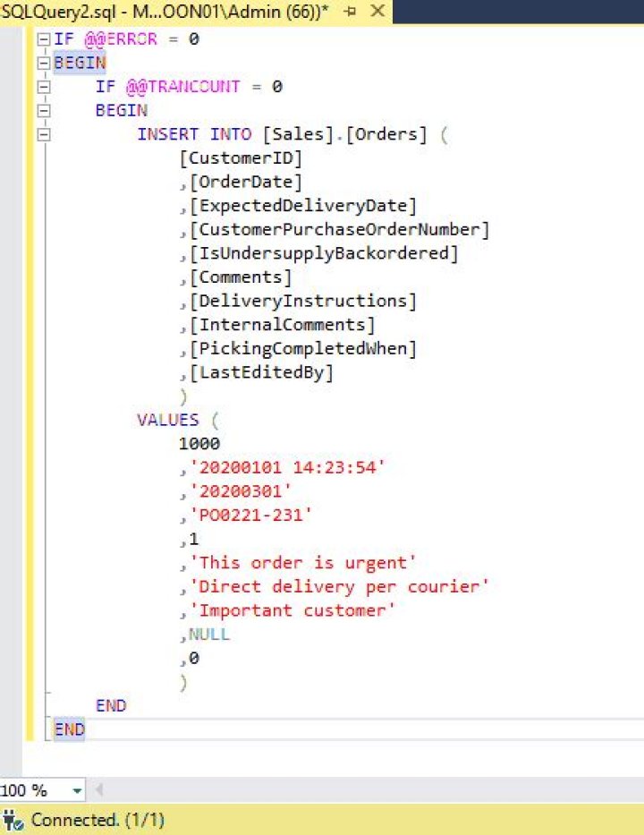The width and height of the screenshot is (644, 835).
Task: Place cursor on the VALUES keyword
Action: click(x=168, y=420)
